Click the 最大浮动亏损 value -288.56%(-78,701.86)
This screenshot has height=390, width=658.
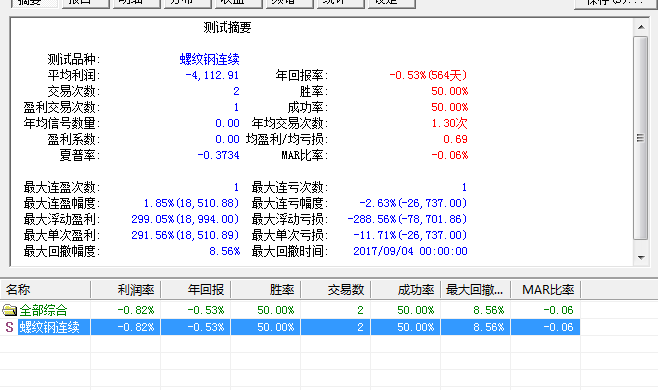[x=407, y=219]
